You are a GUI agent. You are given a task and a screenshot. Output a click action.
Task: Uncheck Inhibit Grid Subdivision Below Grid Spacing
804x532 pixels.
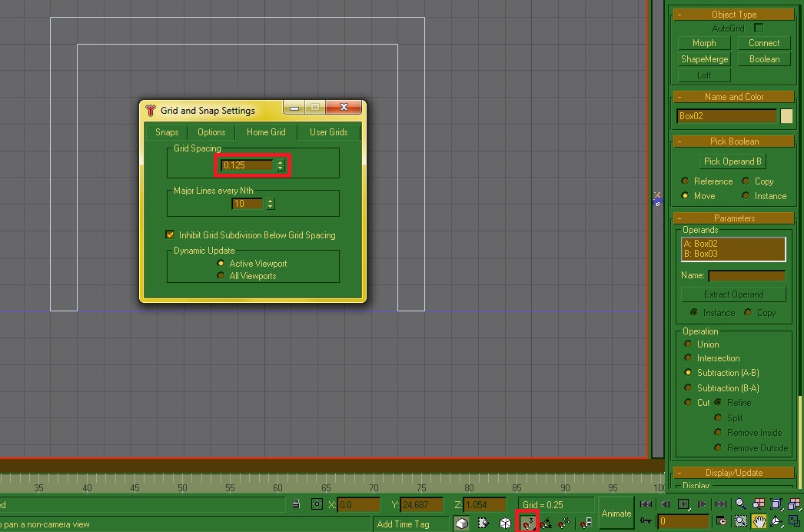[170, 234]
